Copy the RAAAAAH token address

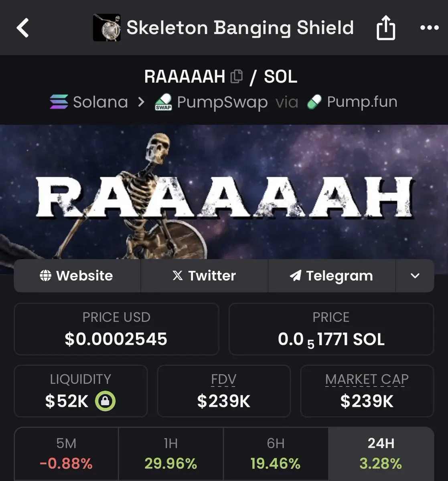pyautogui.click(x=237, y=76)
